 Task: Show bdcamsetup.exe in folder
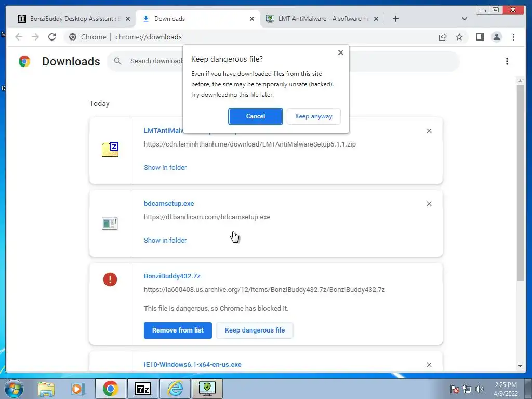[165, 240]
